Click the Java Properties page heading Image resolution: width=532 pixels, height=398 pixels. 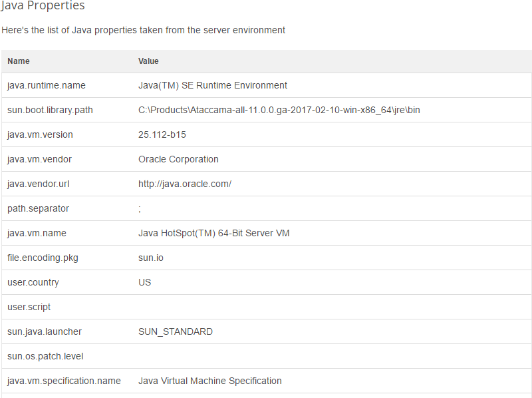[x=43, y=6]
